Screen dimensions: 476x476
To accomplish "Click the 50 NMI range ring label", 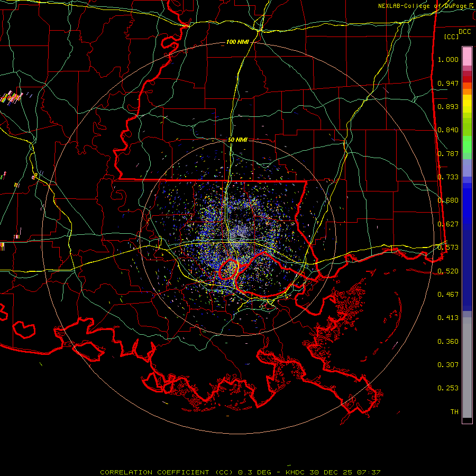I will (x=237, y=140).
